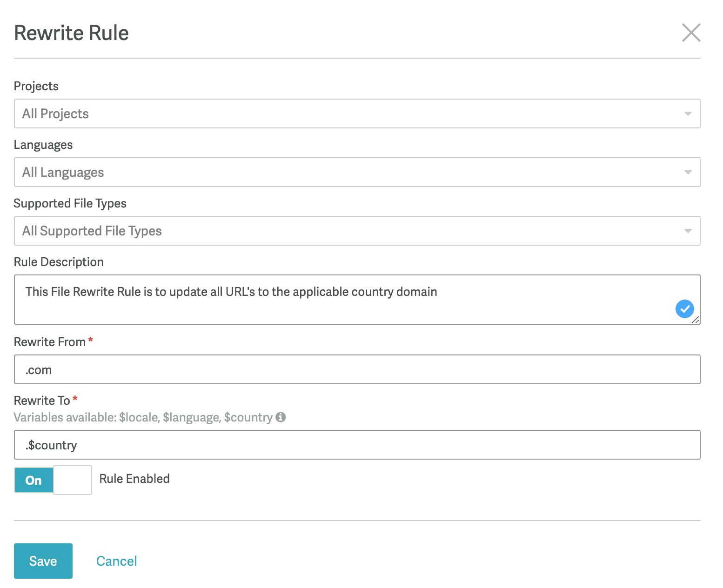
Task: Click the info icon next to variables available
Action: pyautogui.click(x=281, y=417)
